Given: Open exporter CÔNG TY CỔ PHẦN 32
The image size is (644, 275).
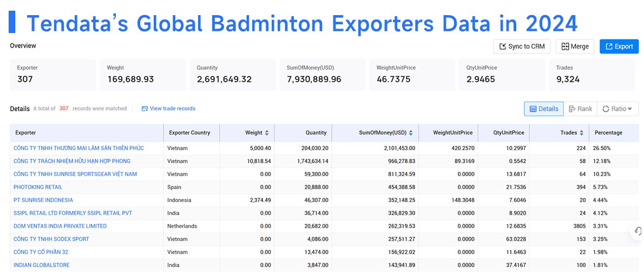Looking at the screenshot, I should 41,252.
